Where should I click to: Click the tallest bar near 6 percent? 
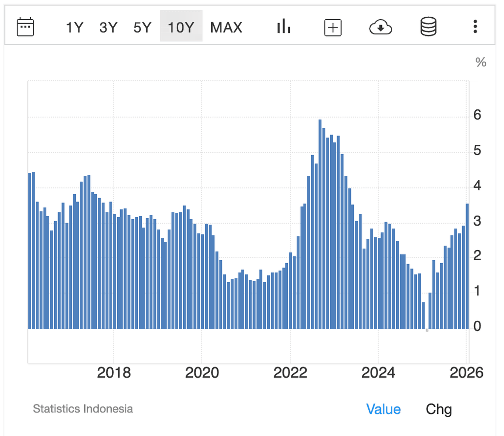coord(320,224)
